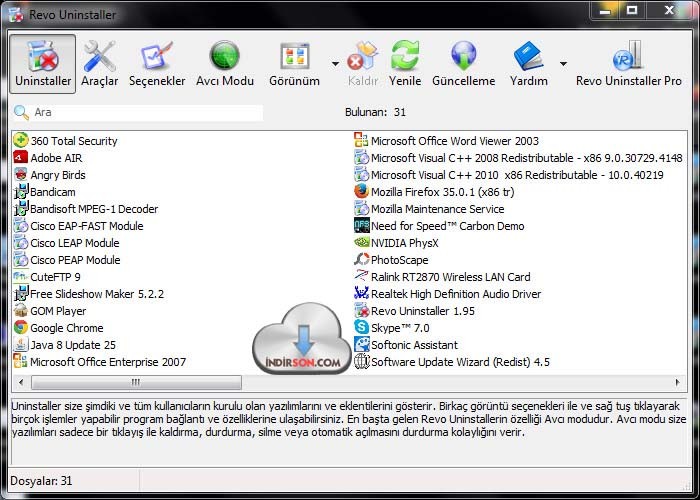Open the Uninstaller toolbar button
The height and width of the screenshot is (500, 700).
pyautogui.click(x=43, y=64)
